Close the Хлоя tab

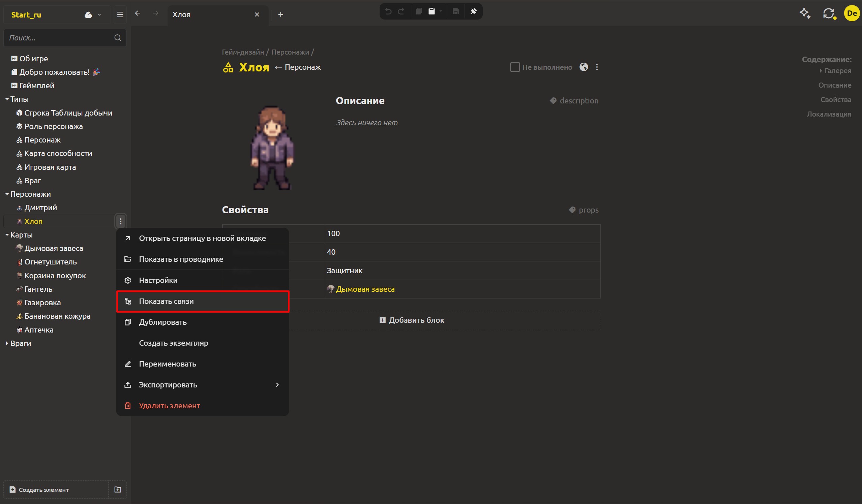point(257,14)
